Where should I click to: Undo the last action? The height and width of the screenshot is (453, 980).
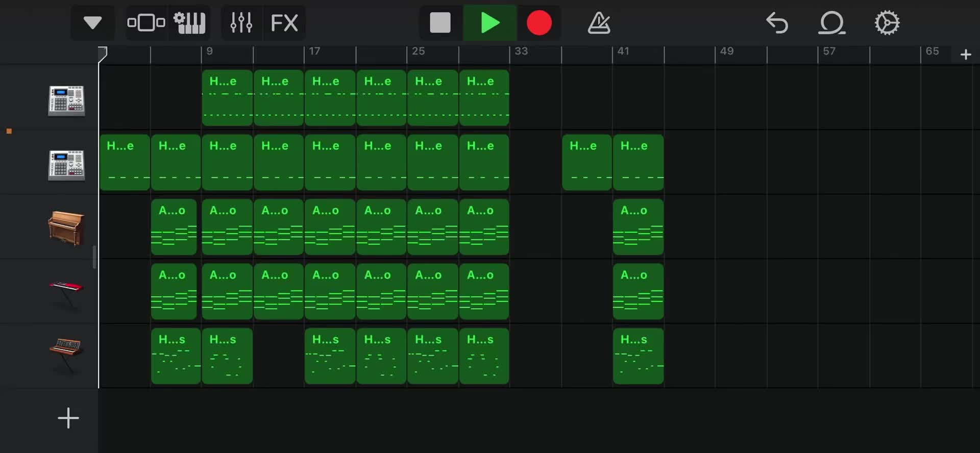(777, 23)
